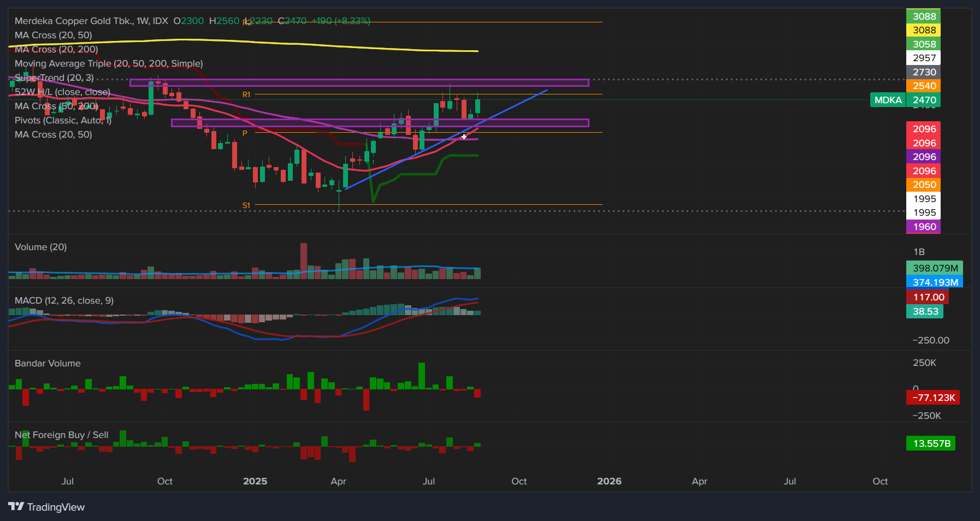
Task: Click the green 3058 price label
Action: pyautogui.click(x=924, y=44)
